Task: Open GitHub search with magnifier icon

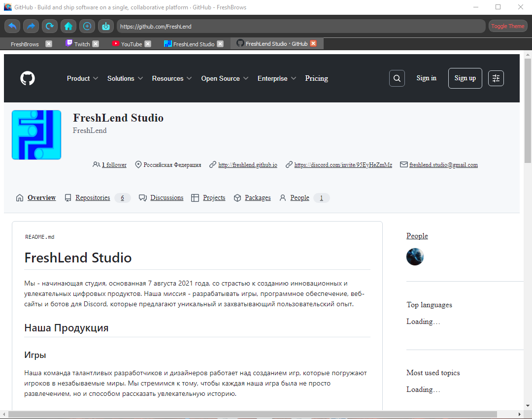Action: pos(397,78)
